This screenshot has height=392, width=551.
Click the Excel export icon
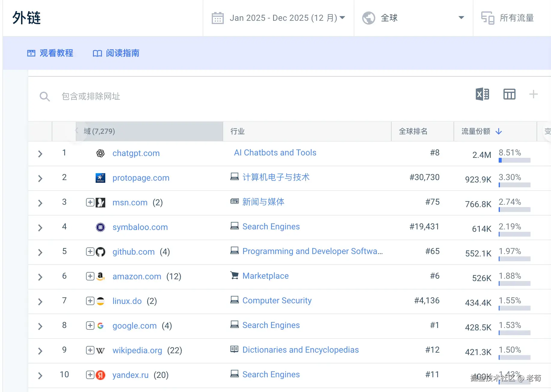482,94
